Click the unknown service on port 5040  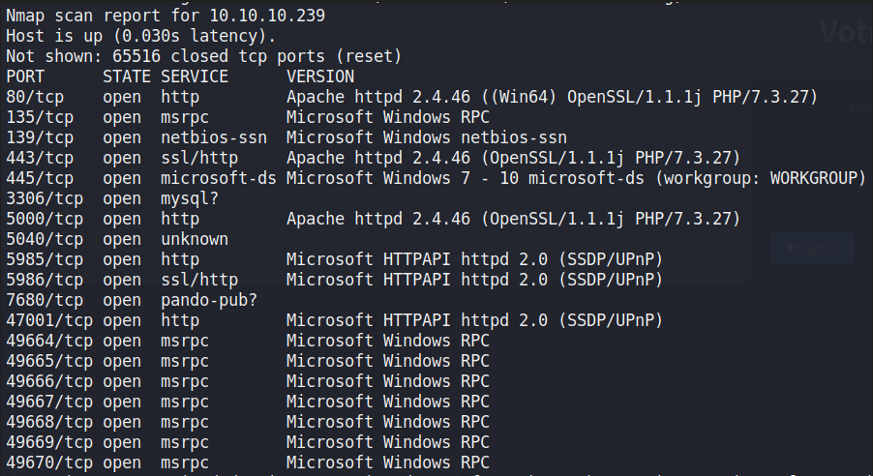pos(194,239)
